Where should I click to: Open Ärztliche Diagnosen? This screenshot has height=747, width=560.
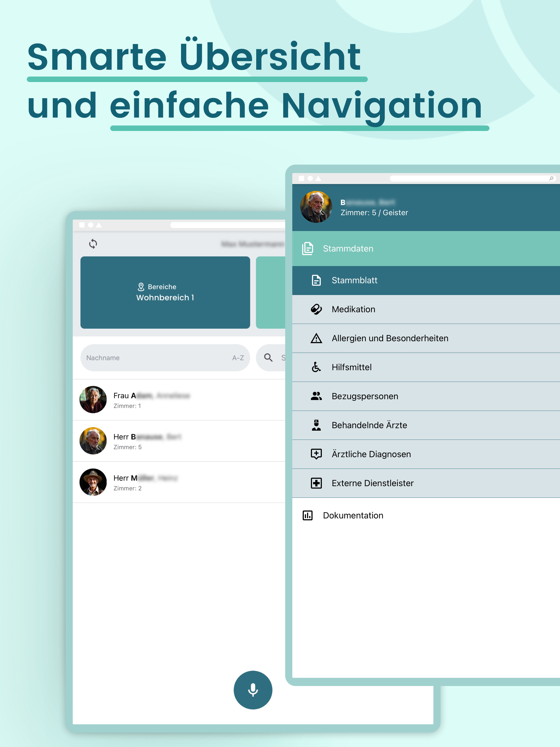[x=426, y=454]
